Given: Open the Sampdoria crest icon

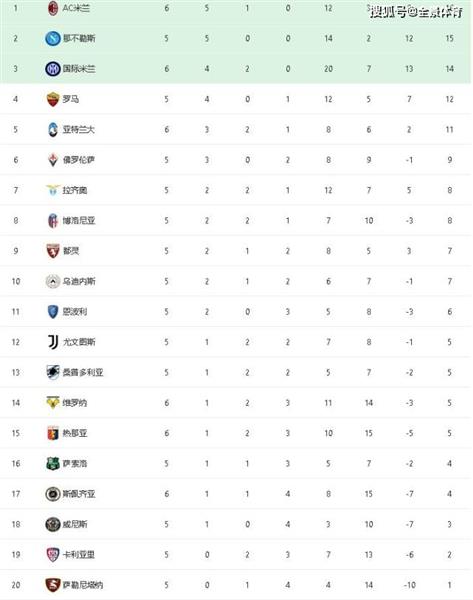Looking at the screenshot, I should 53,372.
